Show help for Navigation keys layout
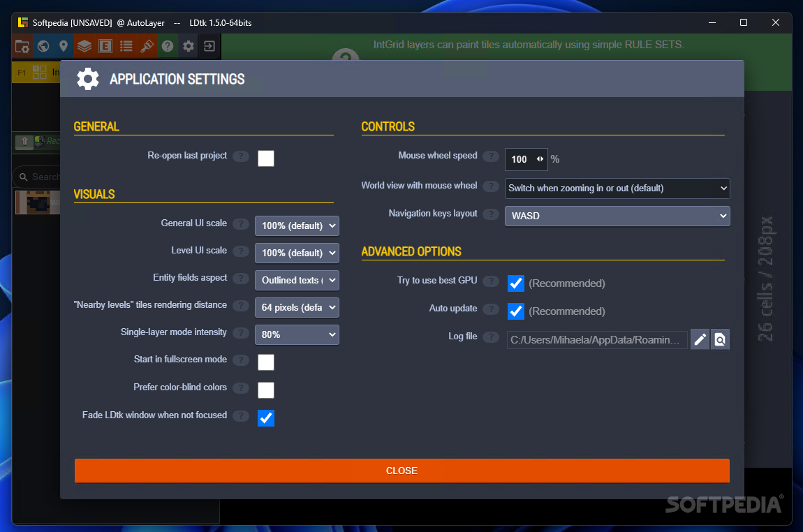The height and width of the screenshot is (532, 803). (491, 214)
